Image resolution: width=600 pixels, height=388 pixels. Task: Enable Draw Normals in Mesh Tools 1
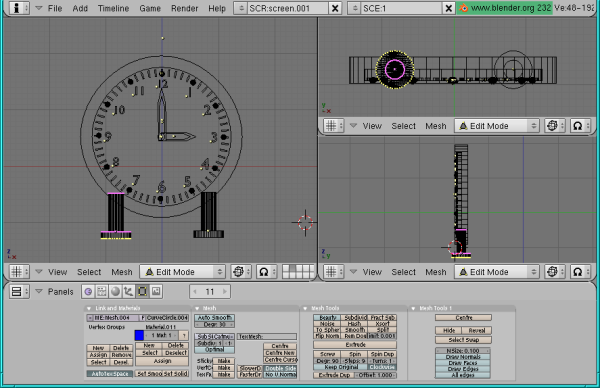pyautogui.click(x=463, y=357)
